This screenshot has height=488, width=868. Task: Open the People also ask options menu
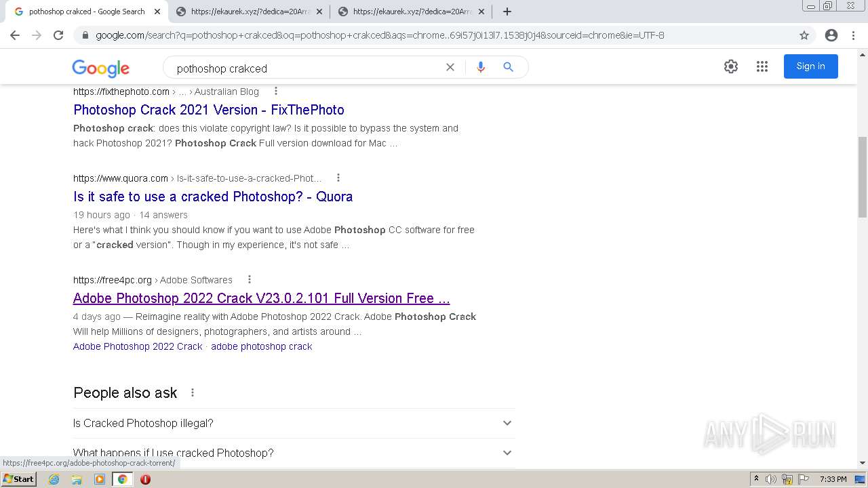(193, 393)
